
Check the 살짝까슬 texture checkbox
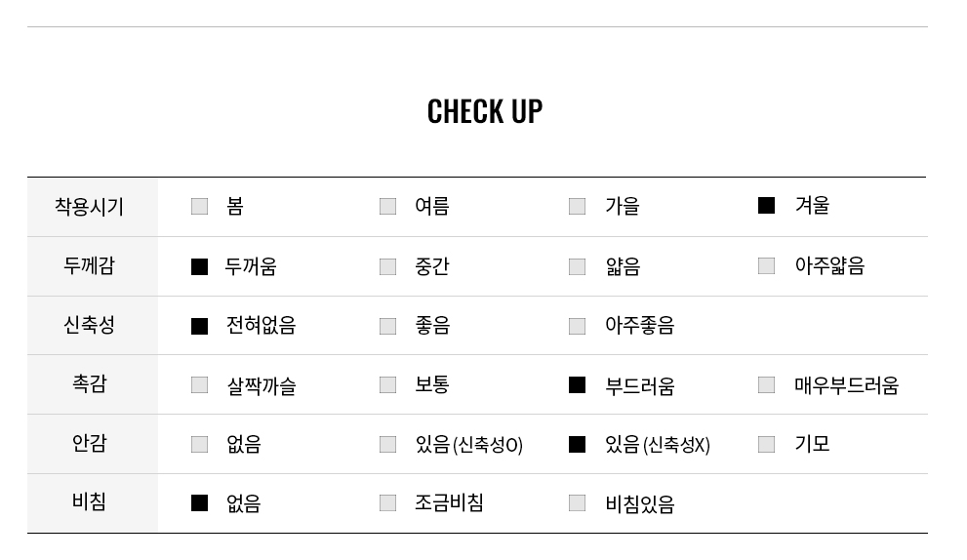[199, 384]
